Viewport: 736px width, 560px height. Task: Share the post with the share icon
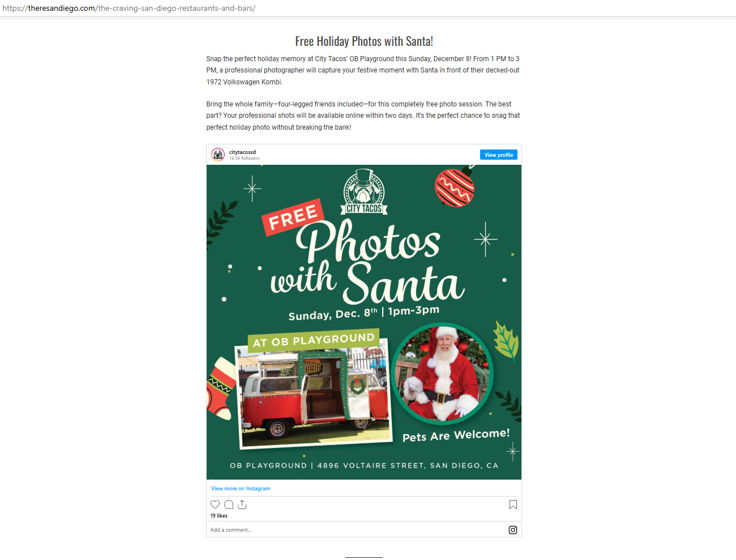tap(242, 505)
